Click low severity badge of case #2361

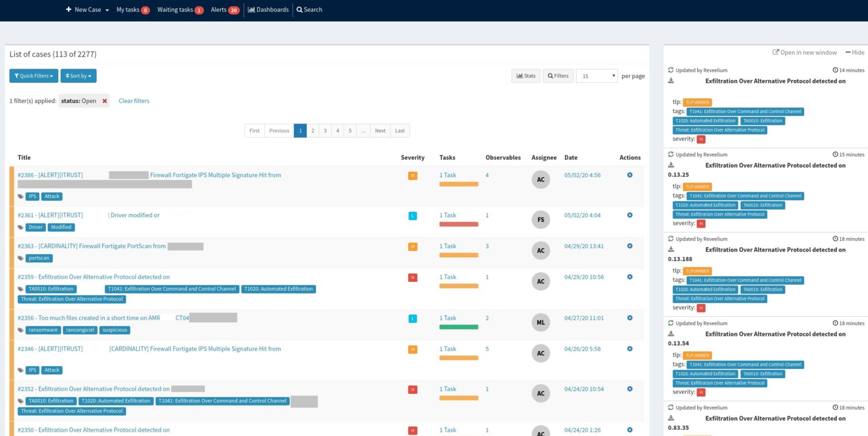pos(413,216)
